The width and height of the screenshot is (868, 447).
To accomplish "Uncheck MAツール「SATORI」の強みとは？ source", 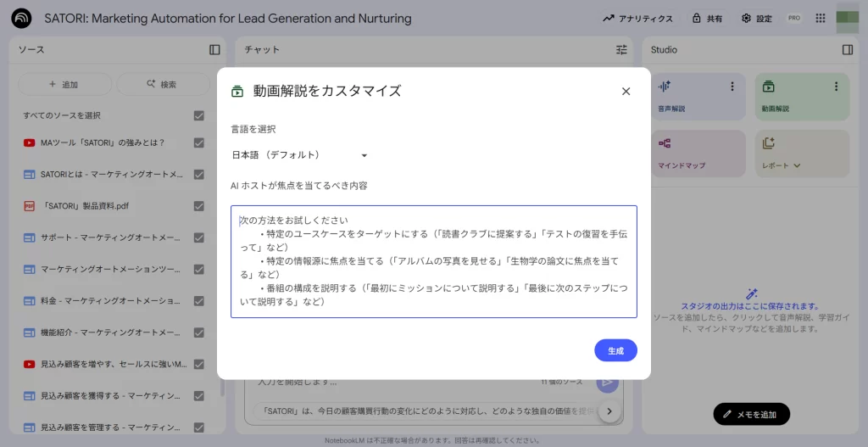I will pyautogui.click(x=198, y=142).
